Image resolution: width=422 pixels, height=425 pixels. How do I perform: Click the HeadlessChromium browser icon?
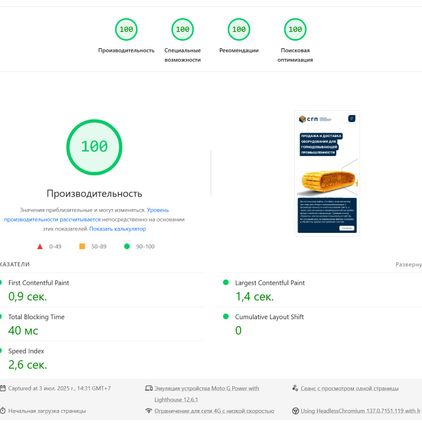[295, 411]
